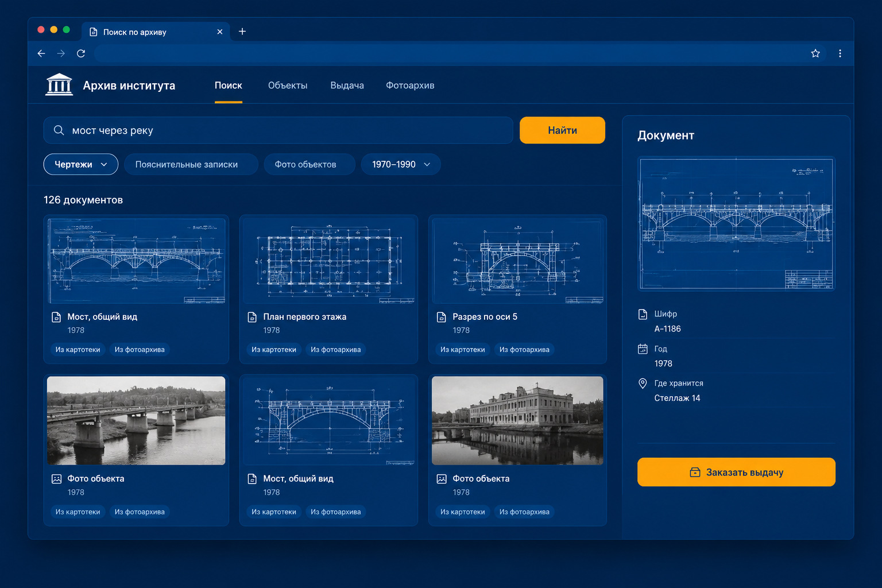The image size is (882, 588).
Task: Go back with the browser back arrow
Action: pos(41,53)
